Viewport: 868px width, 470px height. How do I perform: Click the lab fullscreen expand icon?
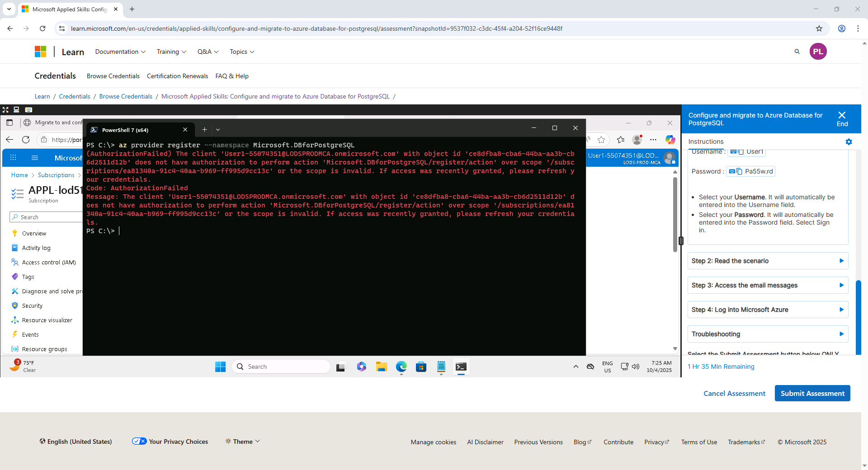[5, 110]
